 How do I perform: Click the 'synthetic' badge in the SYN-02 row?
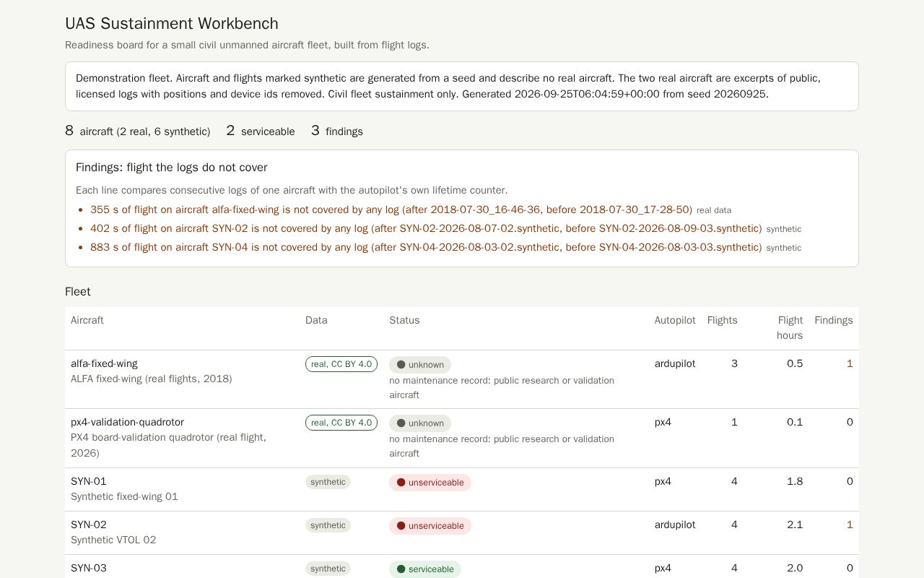tap(328, 525)
